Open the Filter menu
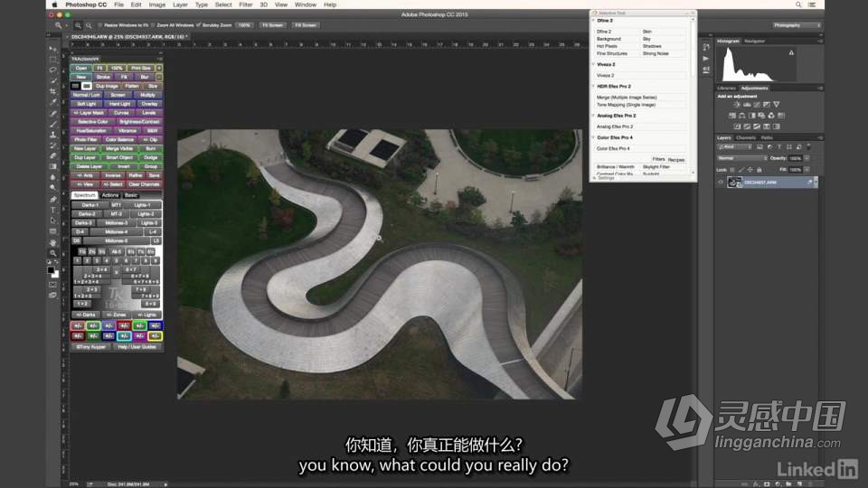868x488 pixels. [246, 5]
